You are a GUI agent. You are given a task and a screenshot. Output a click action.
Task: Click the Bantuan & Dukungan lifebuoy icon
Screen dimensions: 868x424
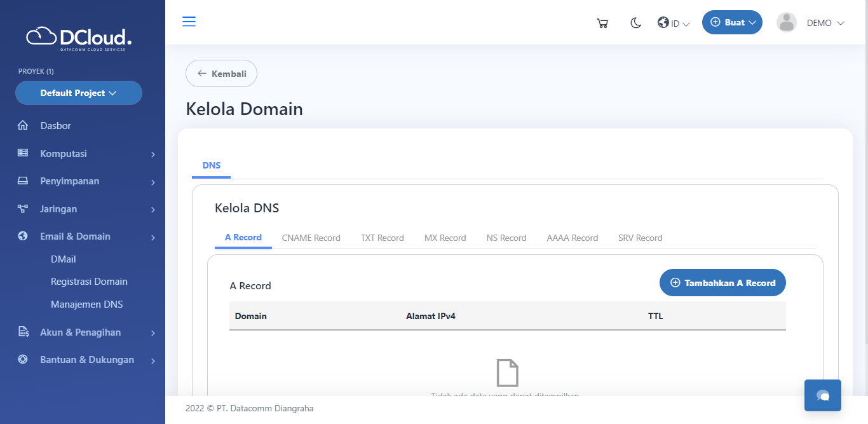coord(23,360)
